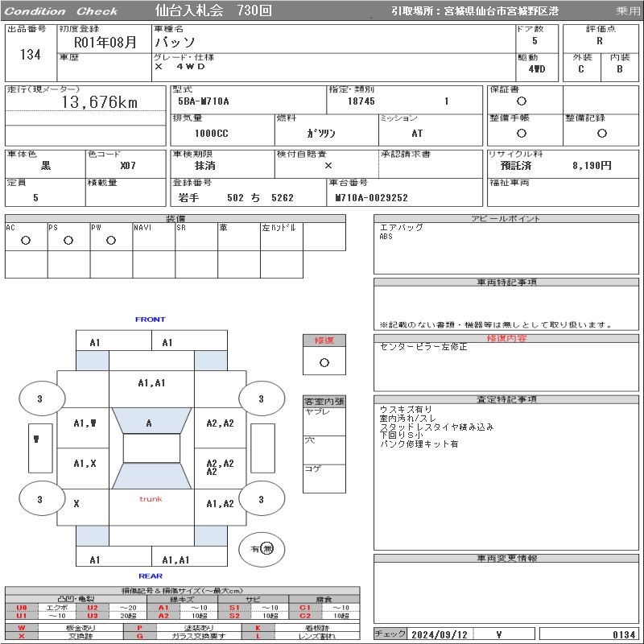Click legend code G ガラス交換要す
Screen dimensions: 644x644
[x=140, y=636]
